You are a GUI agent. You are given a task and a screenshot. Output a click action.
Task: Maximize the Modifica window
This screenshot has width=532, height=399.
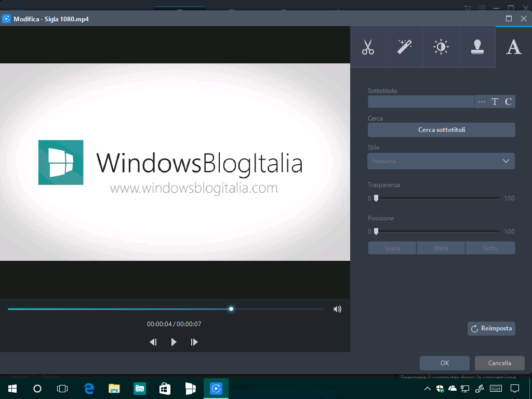pyautogui.click(x=509, y=19)
